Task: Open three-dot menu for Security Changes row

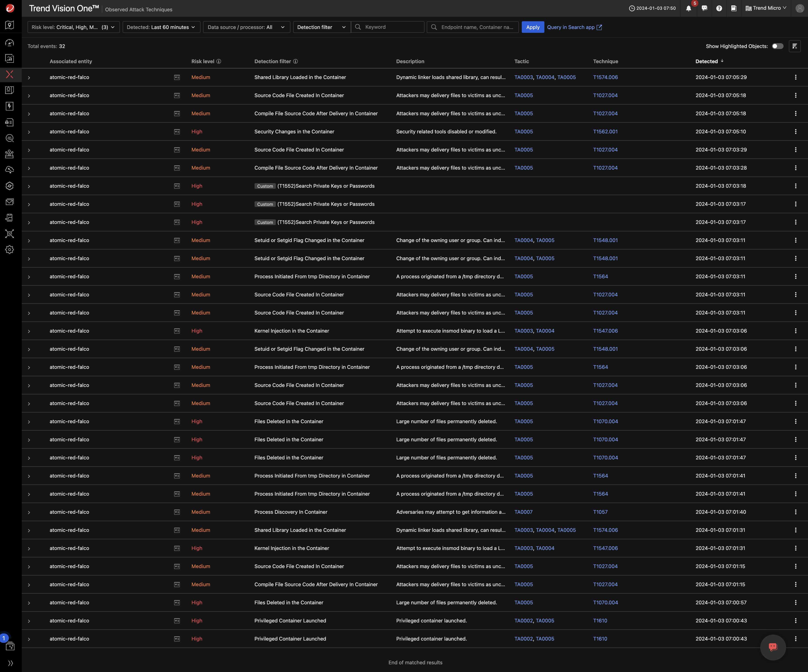Action: tap(795, 132)
